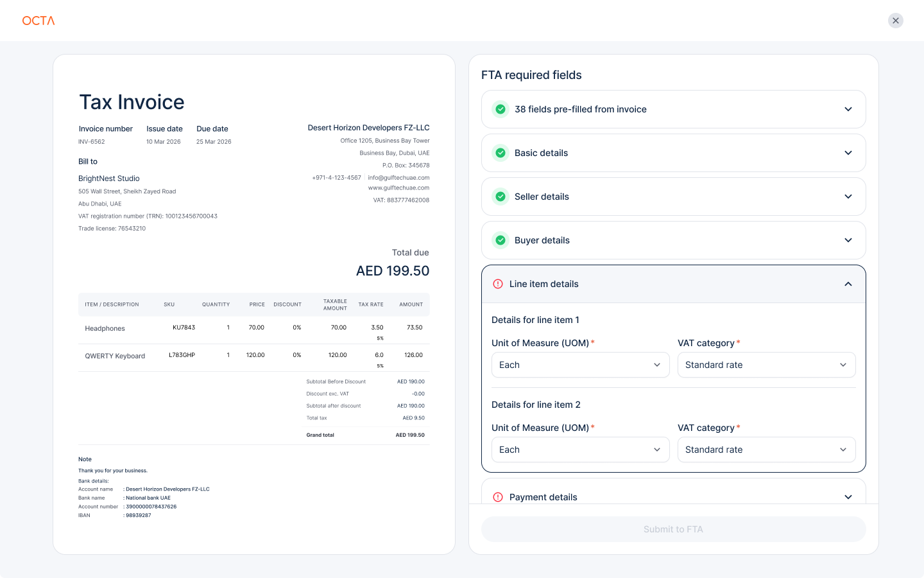This screenshot has width=924, height=578.
Task: Click the Tax Invoice heading
Action: (x=132, y=102)
